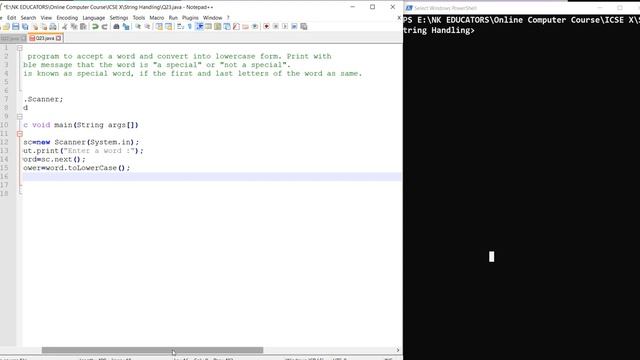The width and height of the screenshot is (640, 360).
Task: Toggle the indent guide display
Action: tap(199, 27)
